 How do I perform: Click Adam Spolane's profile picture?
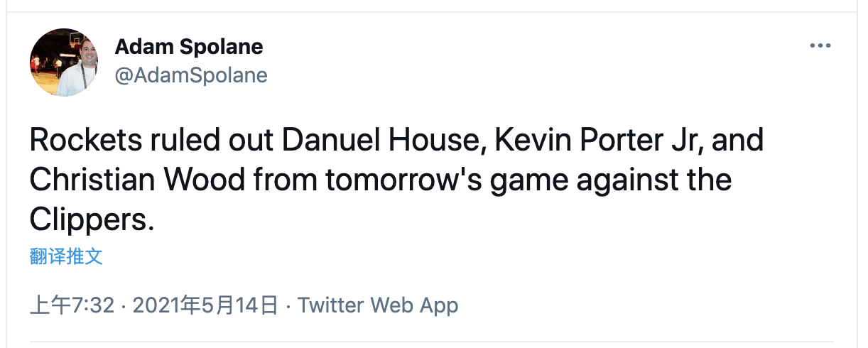tap(64, 62)
